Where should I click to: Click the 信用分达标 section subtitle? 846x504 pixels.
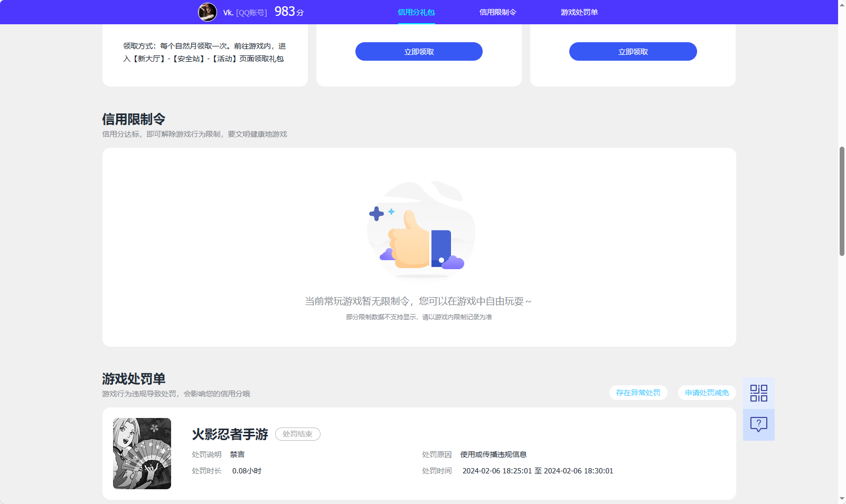click(x=194, y=134)
